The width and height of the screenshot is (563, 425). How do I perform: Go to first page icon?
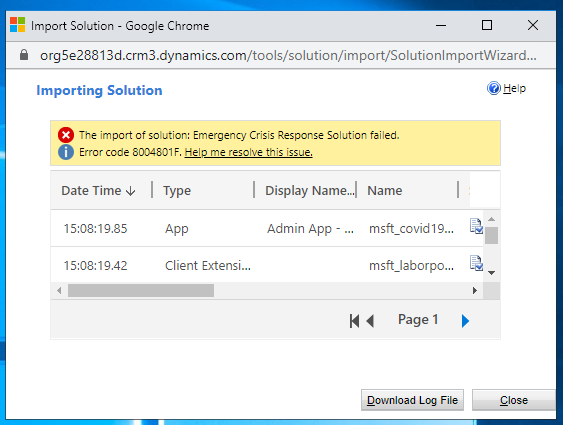click(x=354, y=321)
